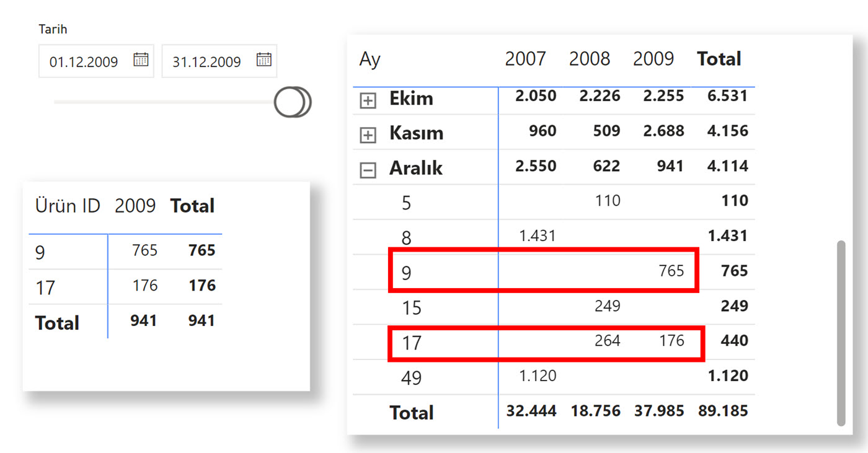Click Kasım 2009 value 2.688
This screenshot has width=868, height=453.
pos(663,131)
